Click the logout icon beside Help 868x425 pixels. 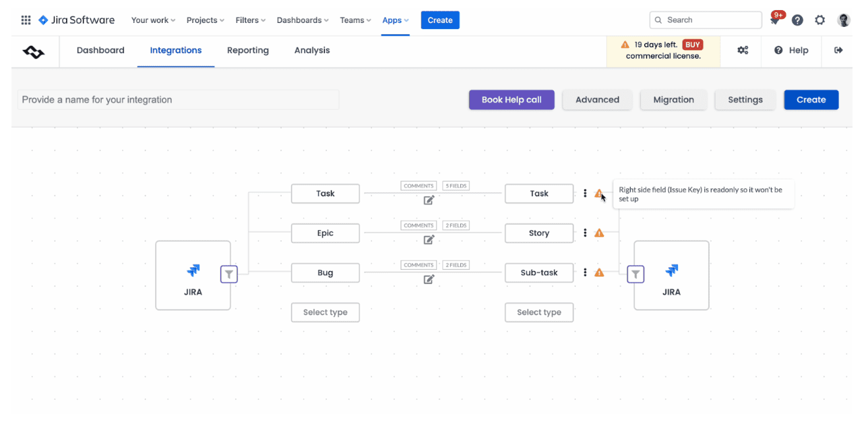click(838, 51)
